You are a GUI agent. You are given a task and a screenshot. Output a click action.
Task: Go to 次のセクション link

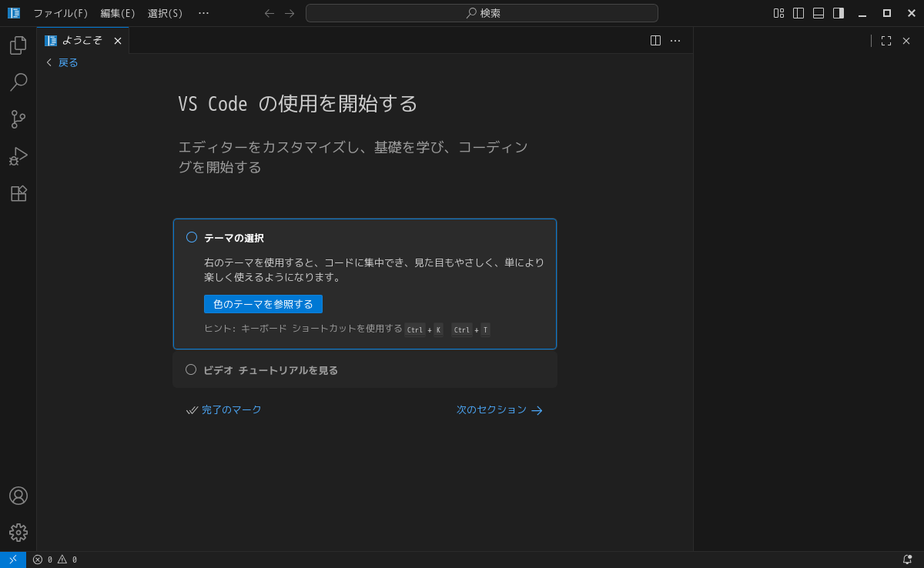tap(500, 410)
